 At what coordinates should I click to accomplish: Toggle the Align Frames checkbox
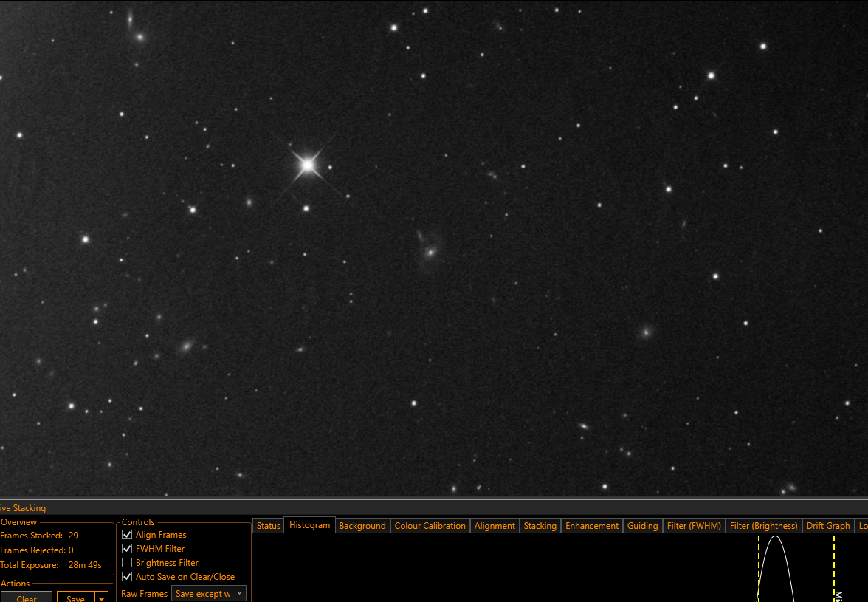(127, 535)
